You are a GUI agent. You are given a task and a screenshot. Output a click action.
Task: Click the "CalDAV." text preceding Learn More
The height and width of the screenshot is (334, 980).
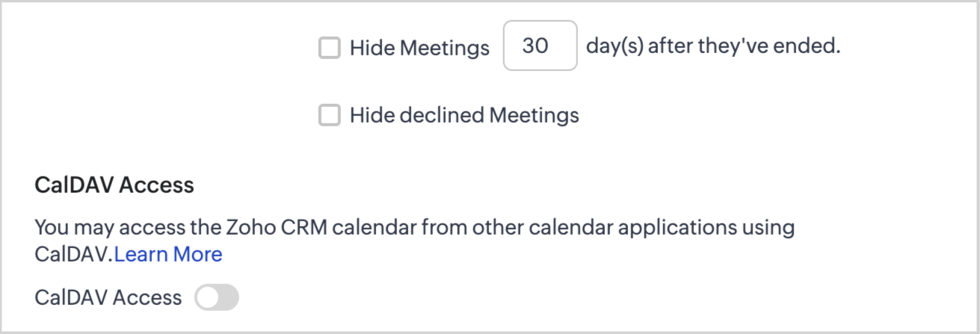point(73,255)
